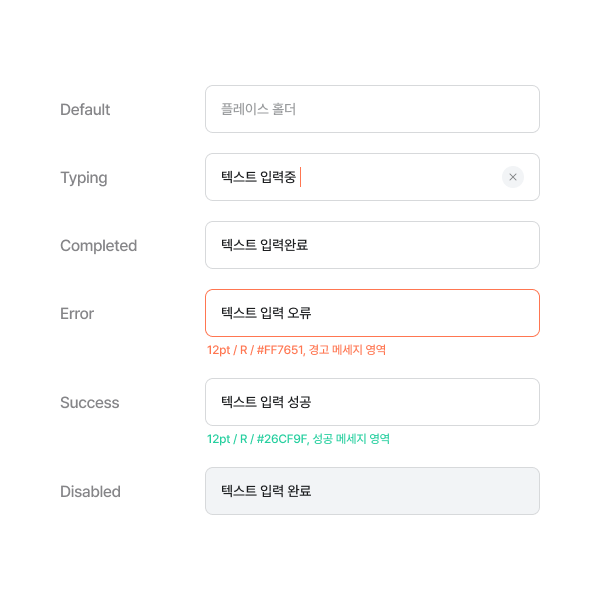Click the "Success" row label
This screenshot has height=600, width=600.
[x=90, y=403]
